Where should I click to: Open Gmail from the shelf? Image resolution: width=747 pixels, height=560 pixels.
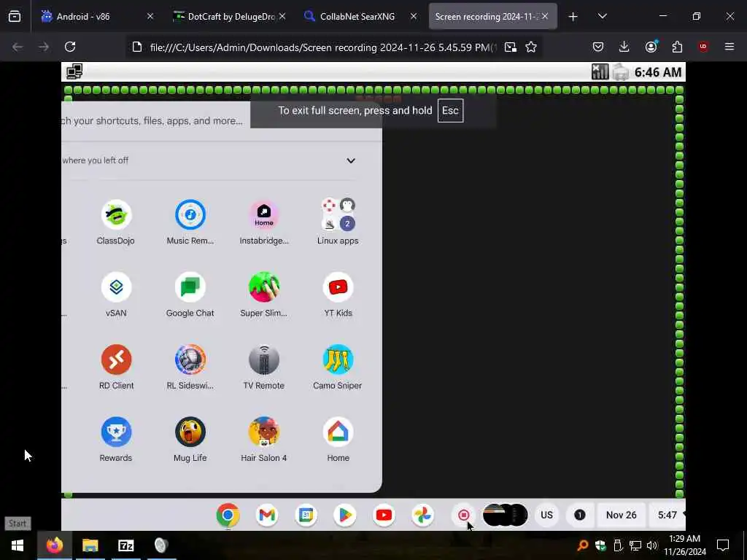pyautogui.click(x=267, y=515)
